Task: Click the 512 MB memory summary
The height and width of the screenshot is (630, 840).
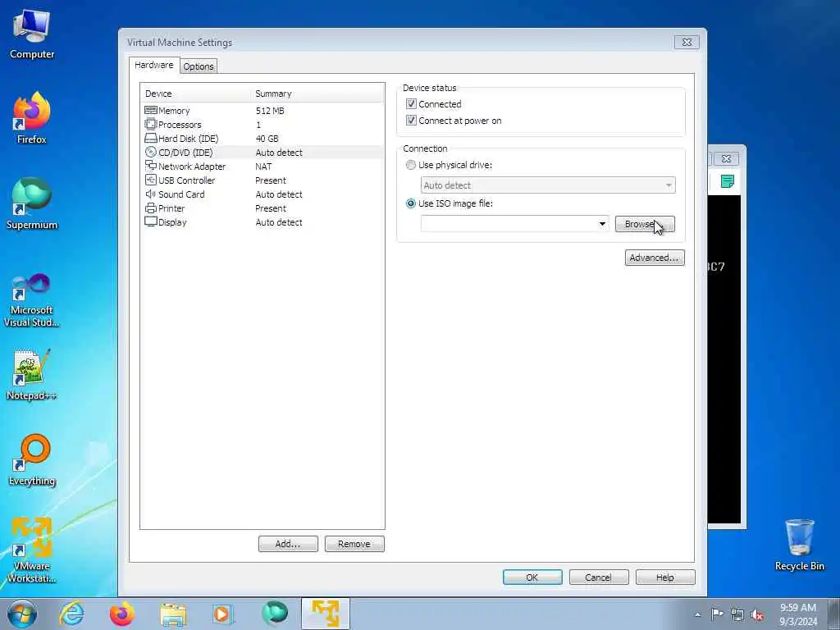Action: coord(270,111)
